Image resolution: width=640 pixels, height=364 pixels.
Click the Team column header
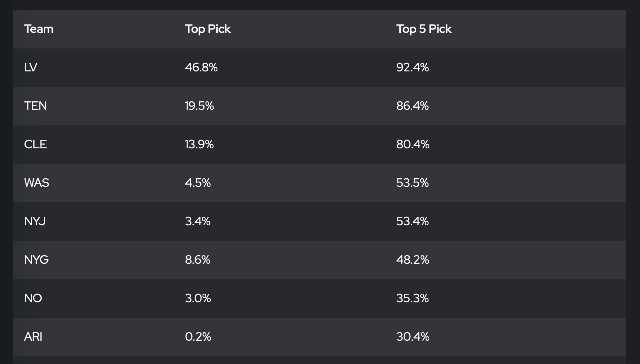(39, 29)
